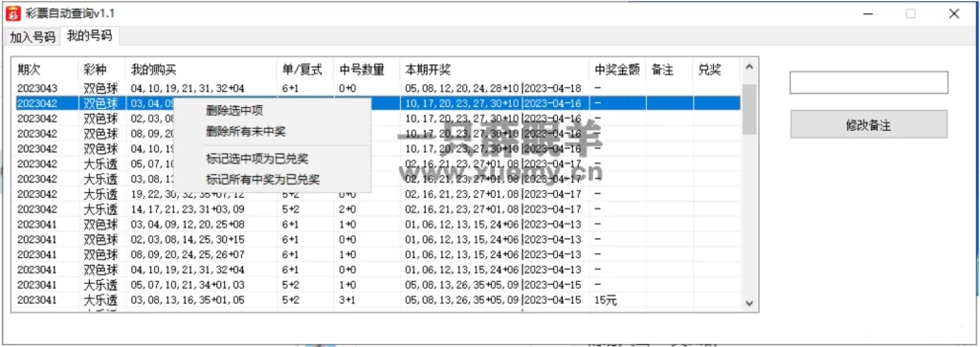
Task: Click the scrollbar down arrow of the number list
Action: point(749,303)
